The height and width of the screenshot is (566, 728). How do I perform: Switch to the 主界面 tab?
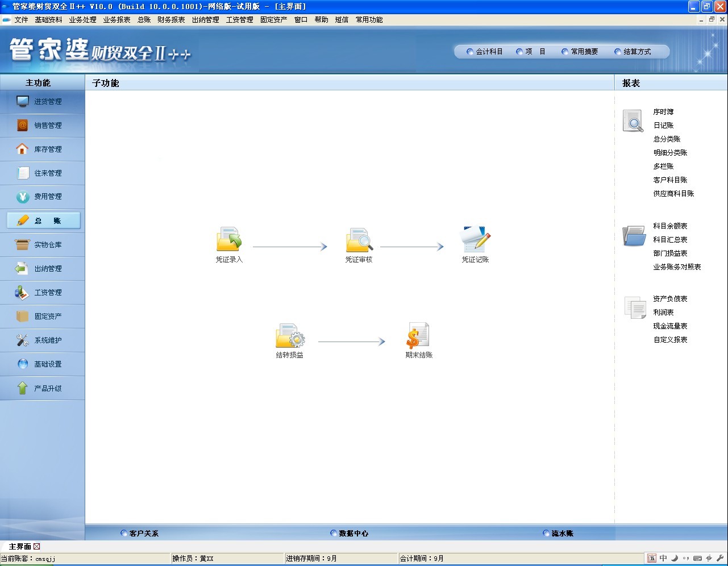20,547
